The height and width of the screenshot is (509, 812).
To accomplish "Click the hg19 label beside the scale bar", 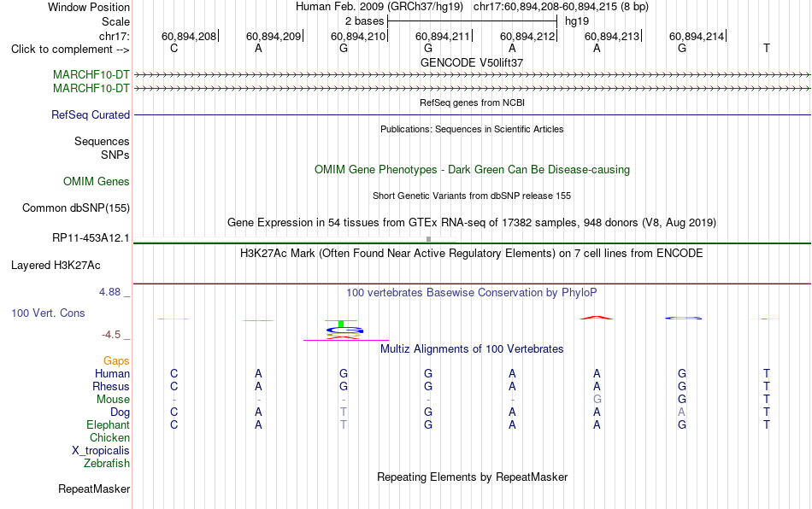I will pyautogui.click(x=577, y=21).
